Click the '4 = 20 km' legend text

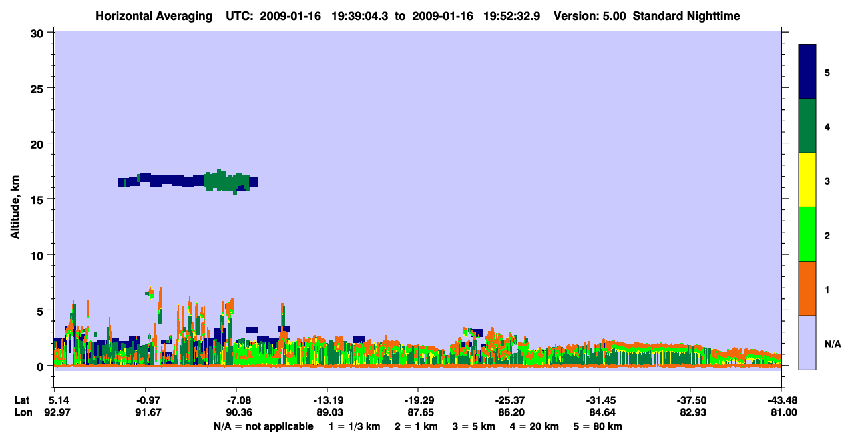[x=534, y=426]
